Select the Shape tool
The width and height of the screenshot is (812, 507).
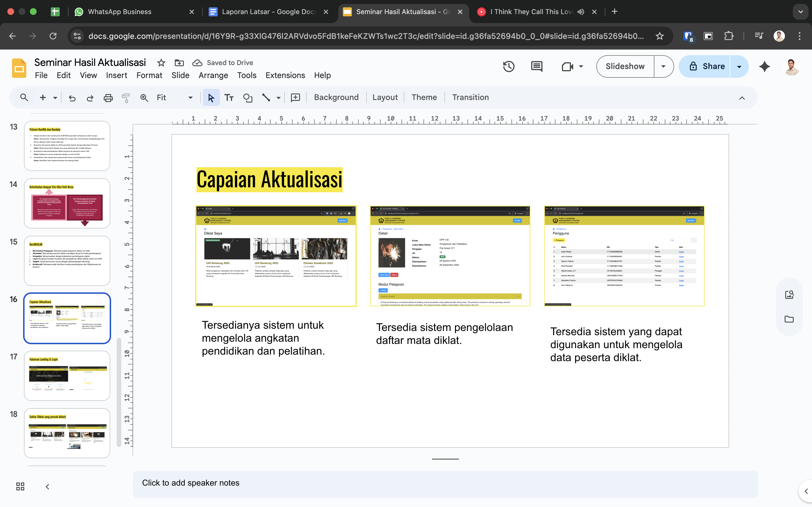[248, 97]
